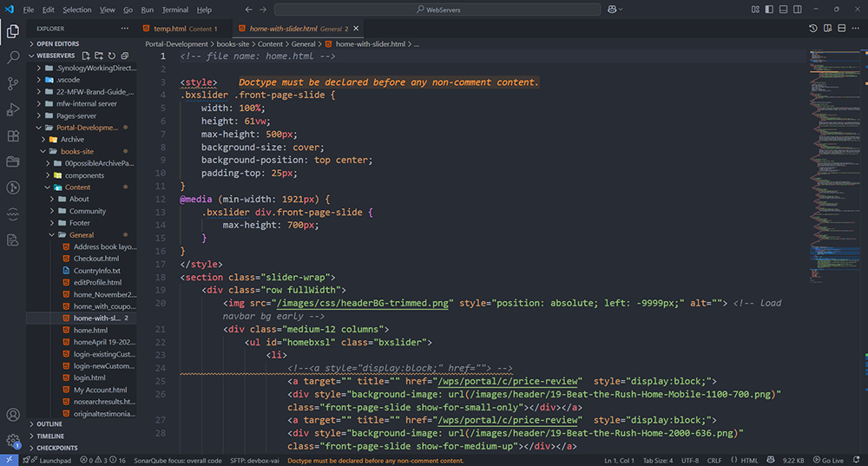The width and height of the screenshot is (868, 466).
Task: Open the Search view in activity bar
Action: [13, 57]
